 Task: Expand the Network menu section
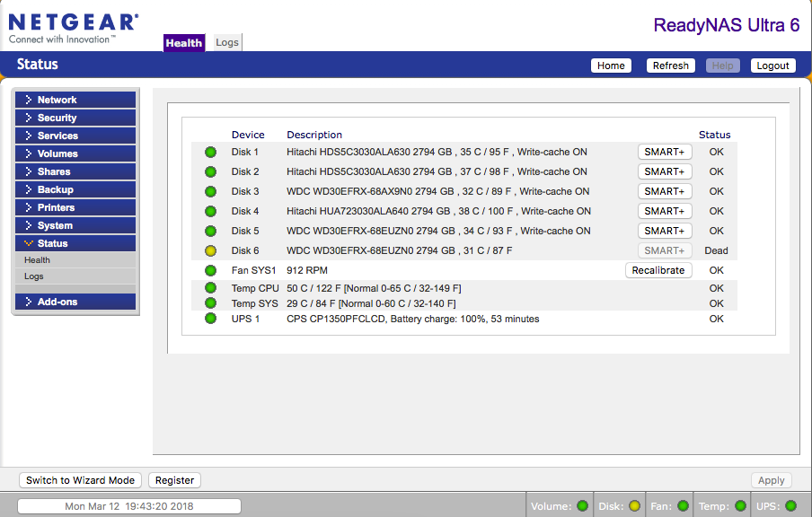[75, 100]
